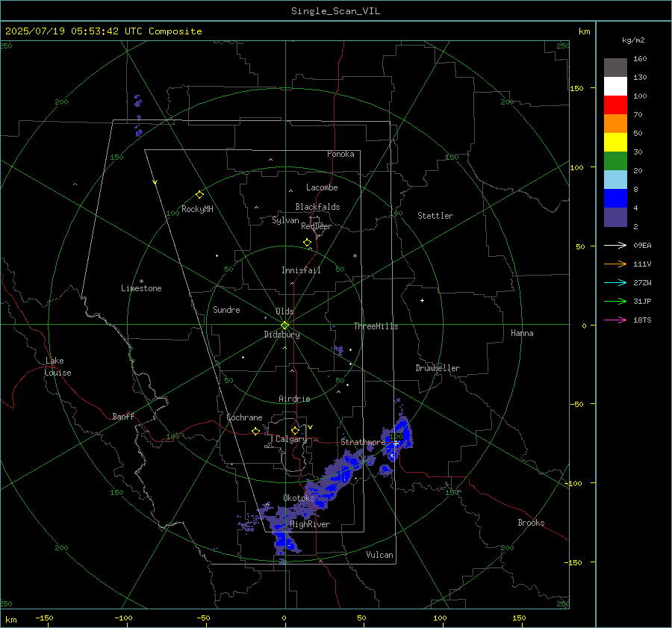672x628 pixels.
Task: Click the Lacombe city label
Action: (x=322, y=187)
